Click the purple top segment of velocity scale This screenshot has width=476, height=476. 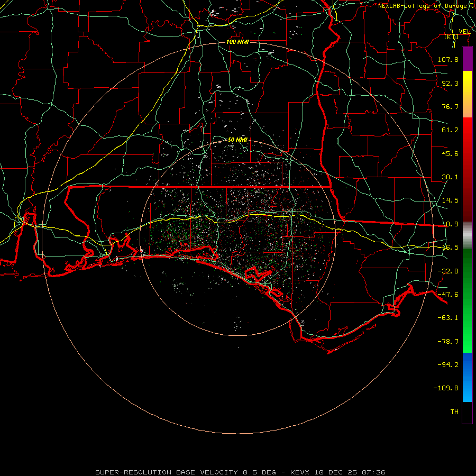tap(467, 59)
